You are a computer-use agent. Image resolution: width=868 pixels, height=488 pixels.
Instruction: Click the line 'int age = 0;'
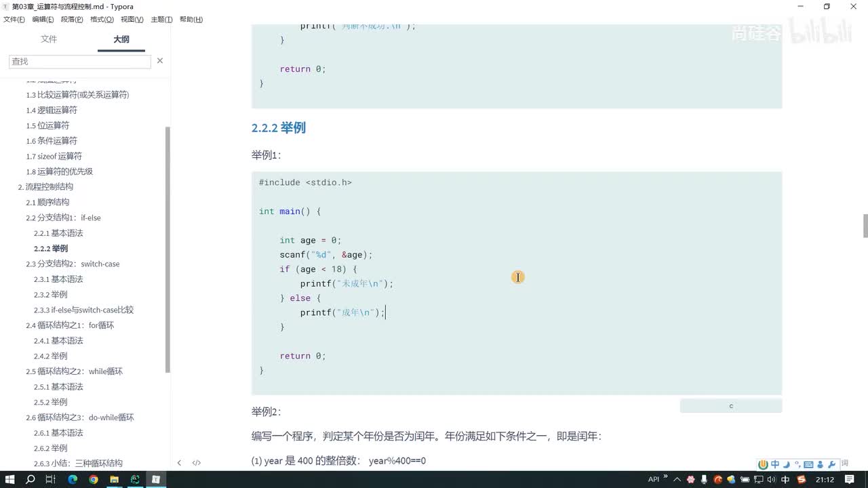(x=311, y=241)
